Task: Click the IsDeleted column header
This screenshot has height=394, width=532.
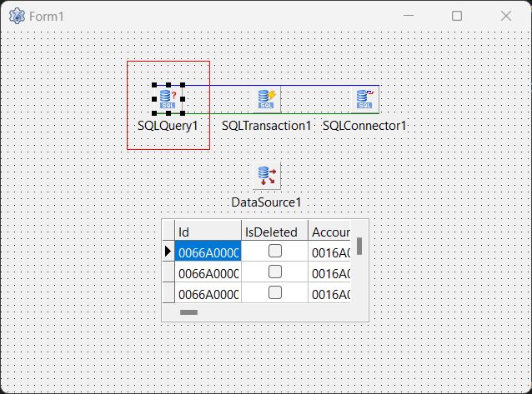Action: click(274, 231)
